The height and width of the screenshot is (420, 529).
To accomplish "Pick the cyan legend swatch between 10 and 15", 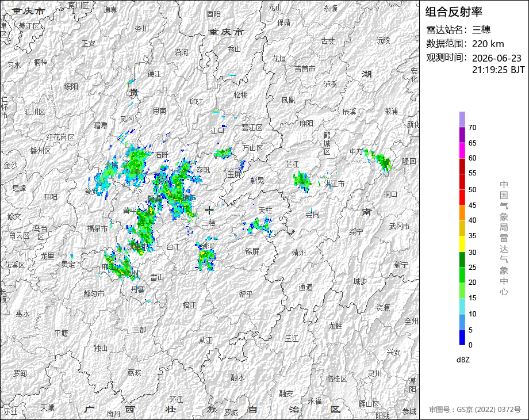I will pos(462,307).
